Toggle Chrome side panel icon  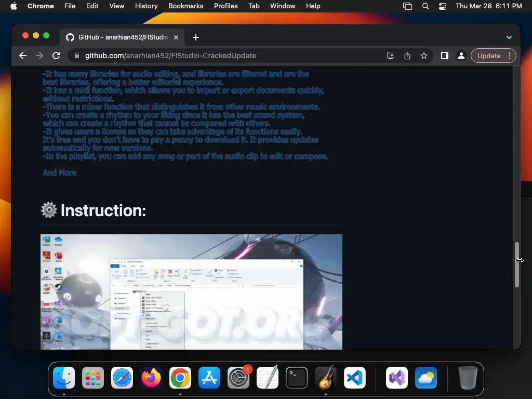point(445,56)
